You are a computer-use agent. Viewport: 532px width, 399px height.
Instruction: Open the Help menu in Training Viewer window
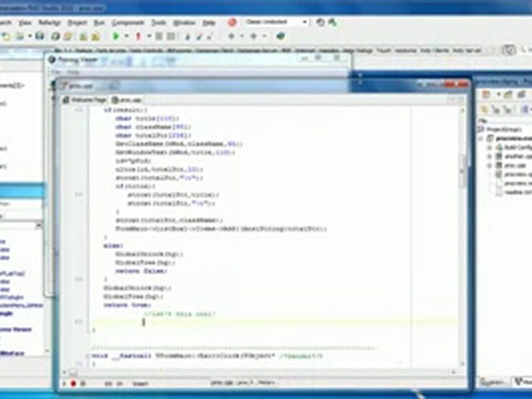73,72
